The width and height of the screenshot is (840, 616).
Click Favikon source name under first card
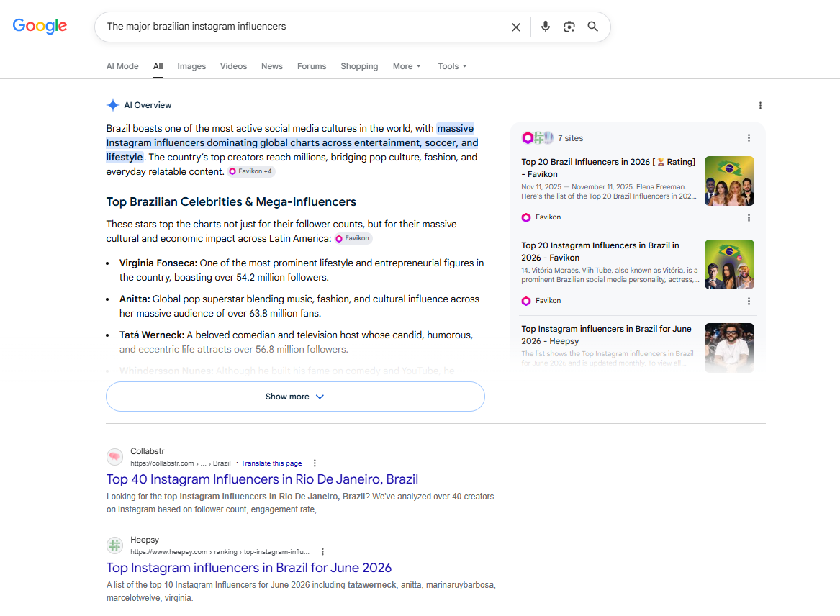tap(548, 217)
